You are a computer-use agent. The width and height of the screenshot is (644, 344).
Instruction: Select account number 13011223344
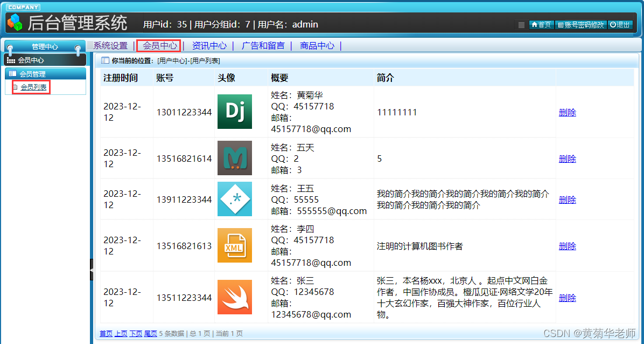[184, 112]
